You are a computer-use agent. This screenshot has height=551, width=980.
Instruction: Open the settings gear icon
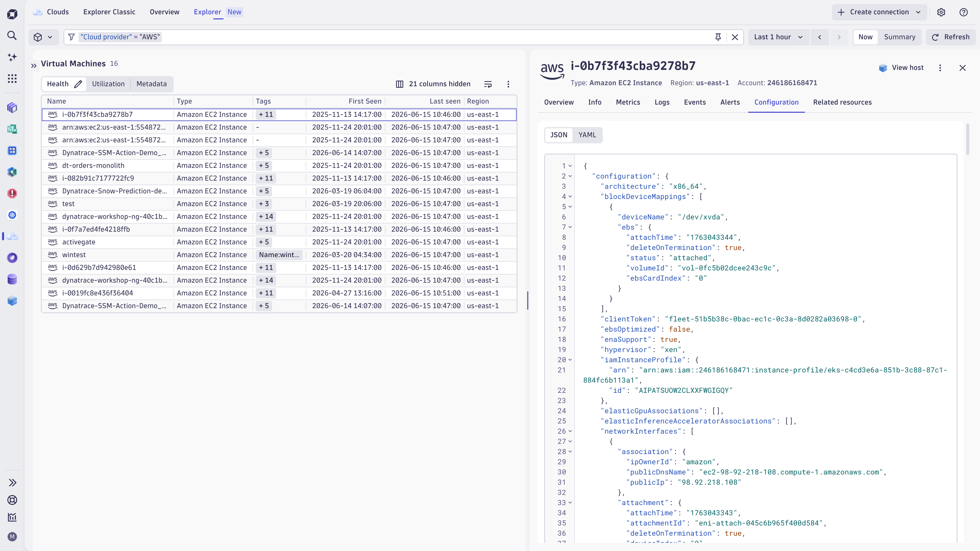941,12
